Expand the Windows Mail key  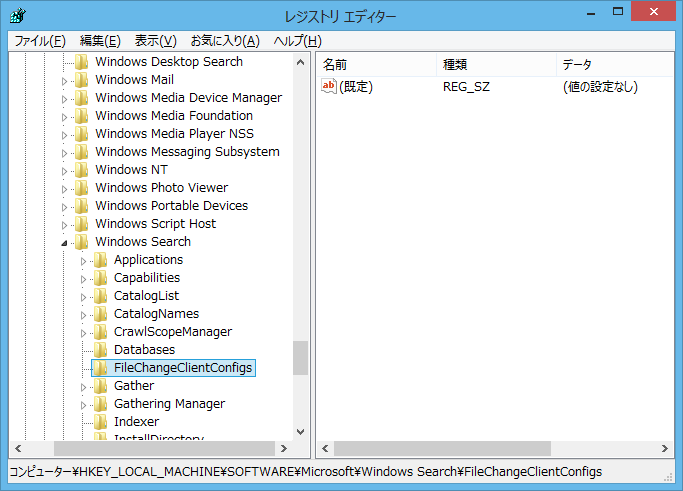coord(64,81)
